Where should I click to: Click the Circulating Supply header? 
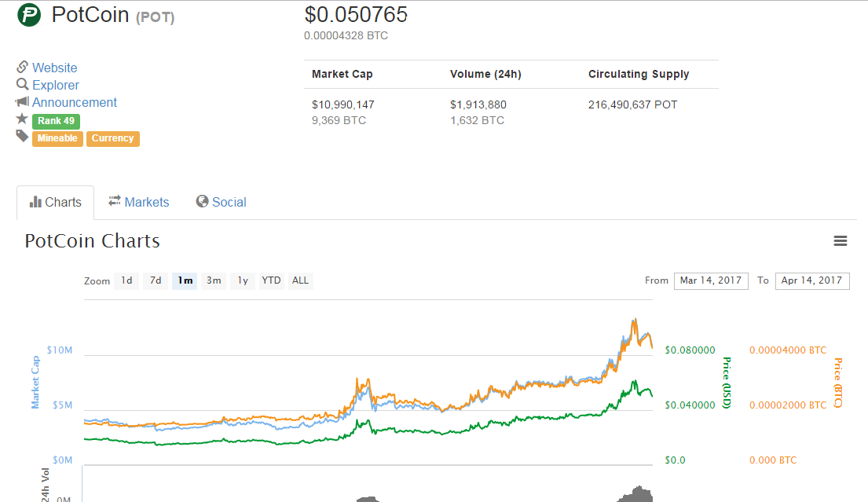tap(639, 74)
